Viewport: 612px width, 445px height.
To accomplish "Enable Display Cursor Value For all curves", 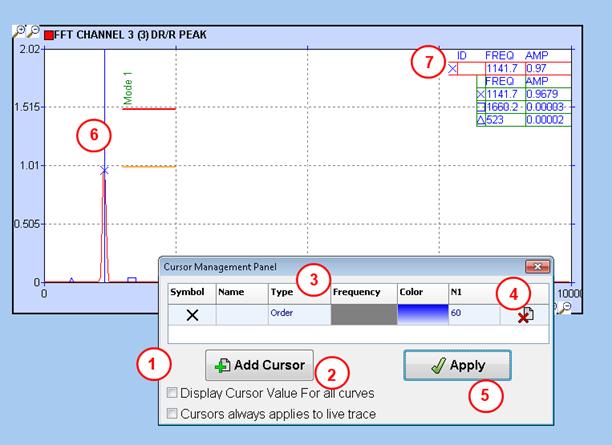I will coord(172,393).
